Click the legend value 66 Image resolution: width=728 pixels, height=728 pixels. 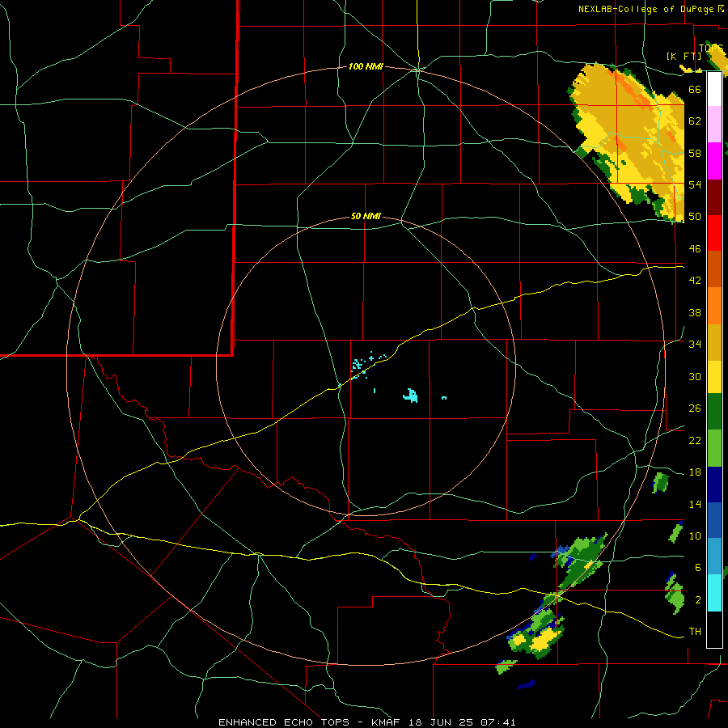point(695,89)
